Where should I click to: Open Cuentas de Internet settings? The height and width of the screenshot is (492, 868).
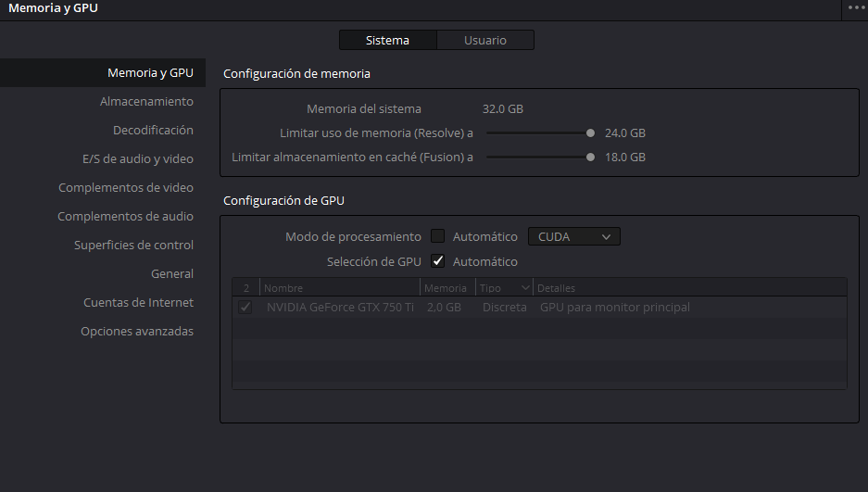(138, 302)
